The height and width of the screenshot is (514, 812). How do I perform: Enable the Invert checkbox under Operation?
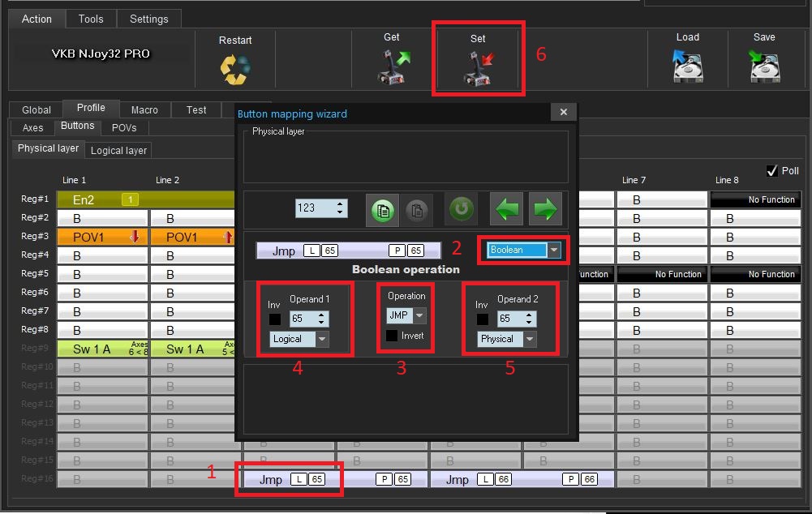[393, 336]
